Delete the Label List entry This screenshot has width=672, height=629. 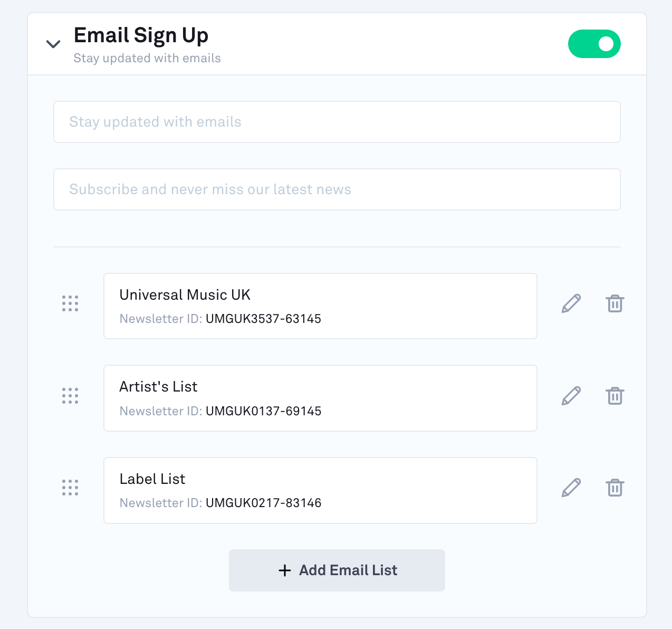(x=615, y=488)
